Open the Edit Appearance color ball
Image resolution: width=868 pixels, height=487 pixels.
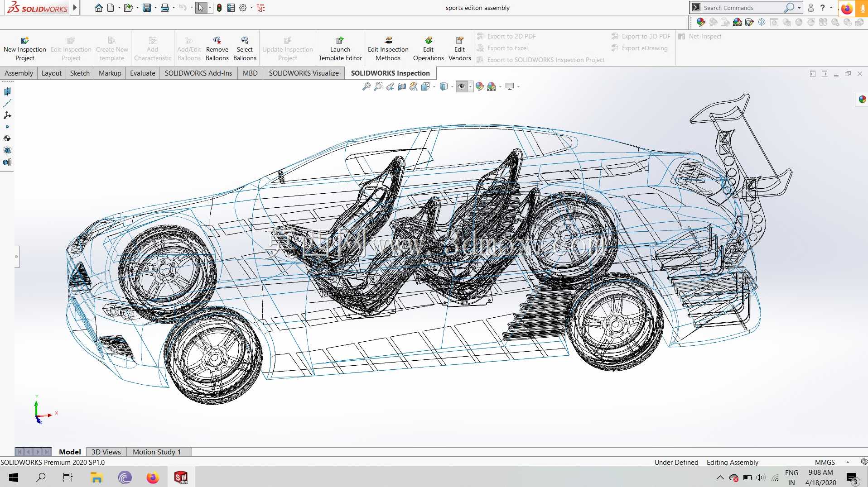(480, 86)
